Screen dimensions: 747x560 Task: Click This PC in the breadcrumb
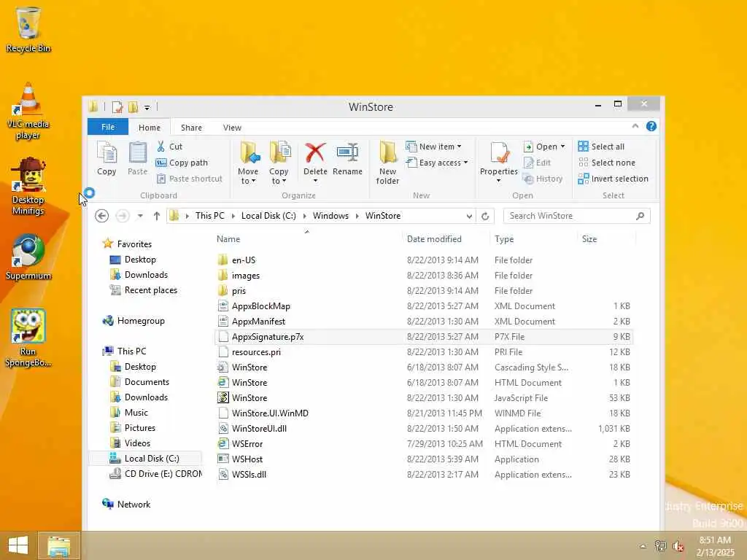209,216
